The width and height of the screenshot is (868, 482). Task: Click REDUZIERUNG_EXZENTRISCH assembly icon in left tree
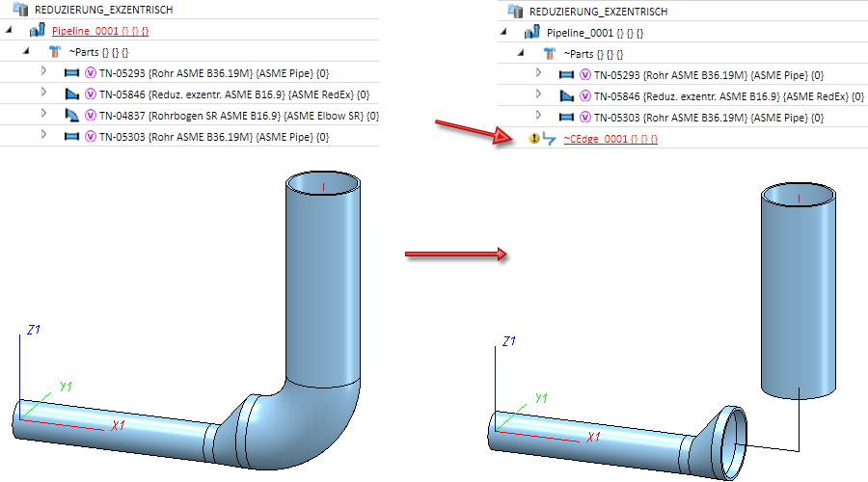click(x=20, y=9)
